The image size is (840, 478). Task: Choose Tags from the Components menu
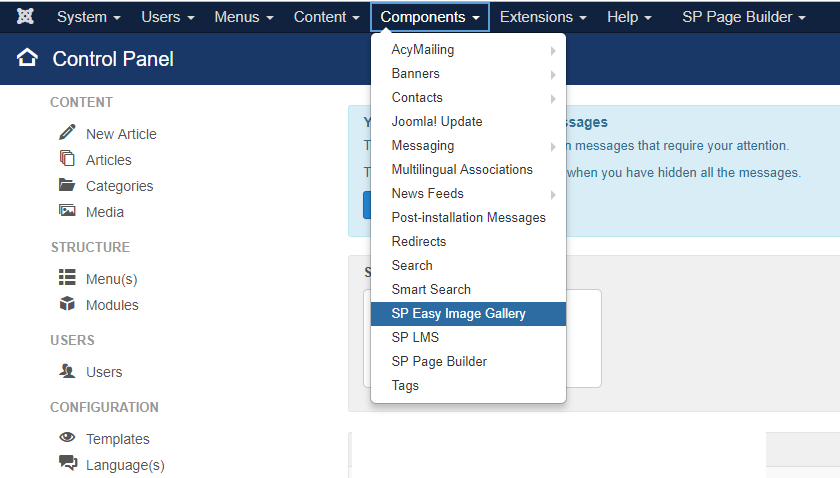click(x=405, y=386)
